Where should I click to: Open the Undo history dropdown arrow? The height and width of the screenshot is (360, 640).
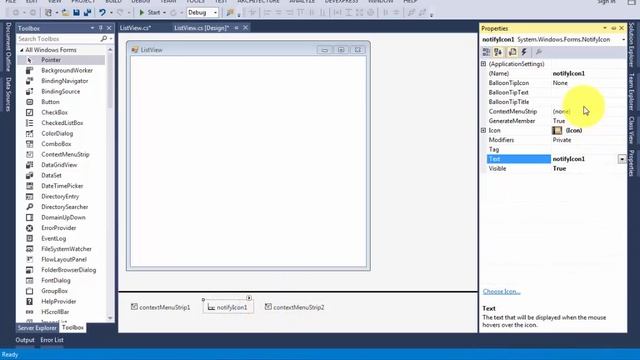tap(111, 13)
